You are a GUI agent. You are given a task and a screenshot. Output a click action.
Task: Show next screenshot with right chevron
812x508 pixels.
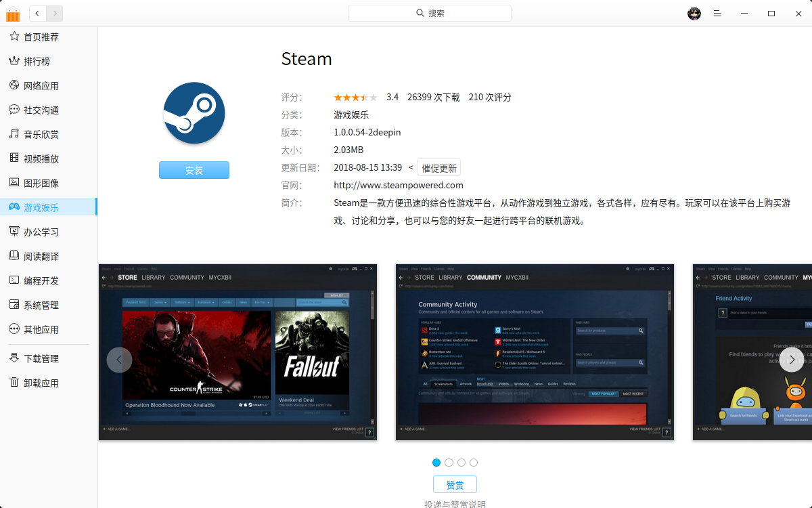pos(792,360)
